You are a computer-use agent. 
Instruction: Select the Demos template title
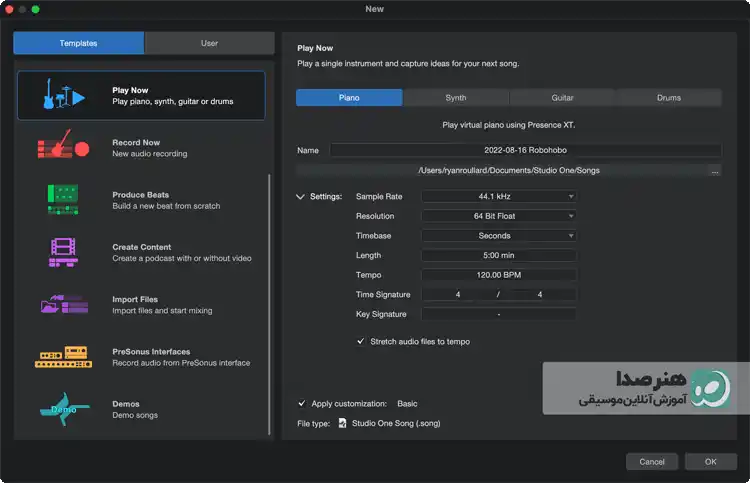pos(126,404)
